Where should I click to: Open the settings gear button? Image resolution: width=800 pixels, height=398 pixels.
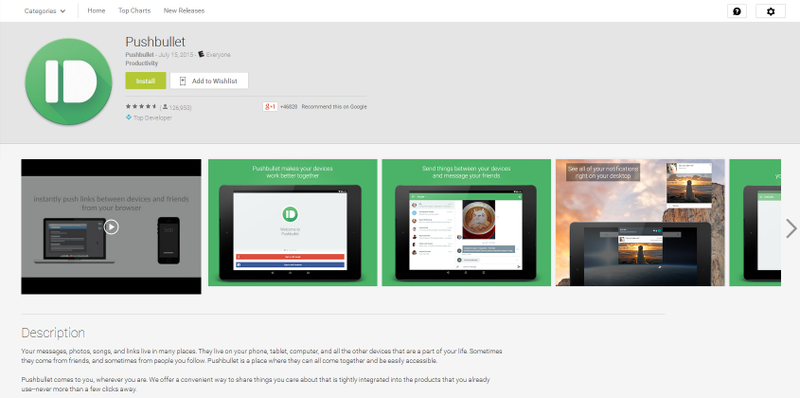(770, 11)
